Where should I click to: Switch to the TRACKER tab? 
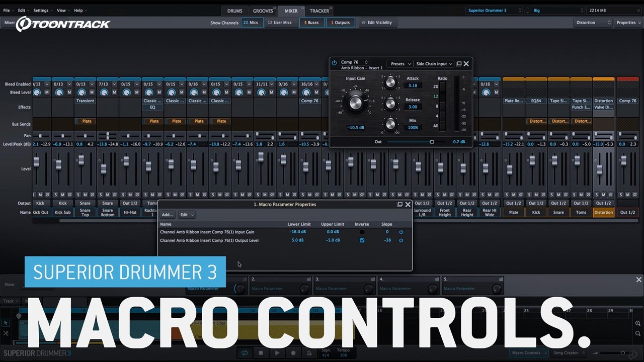coord(319,11)
